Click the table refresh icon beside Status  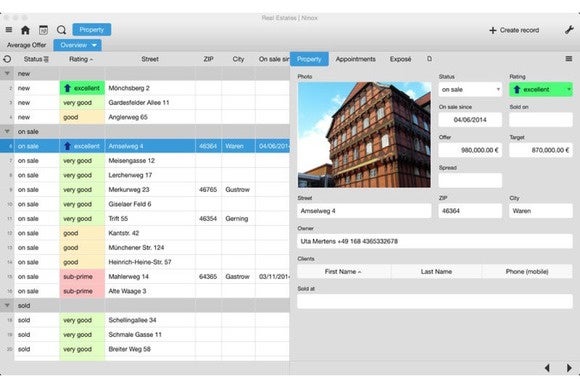(7, 59)
